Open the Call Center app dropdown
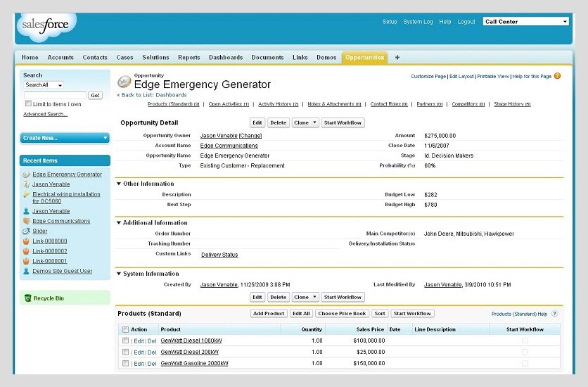The image size is (588, 387). coord(525,22)
